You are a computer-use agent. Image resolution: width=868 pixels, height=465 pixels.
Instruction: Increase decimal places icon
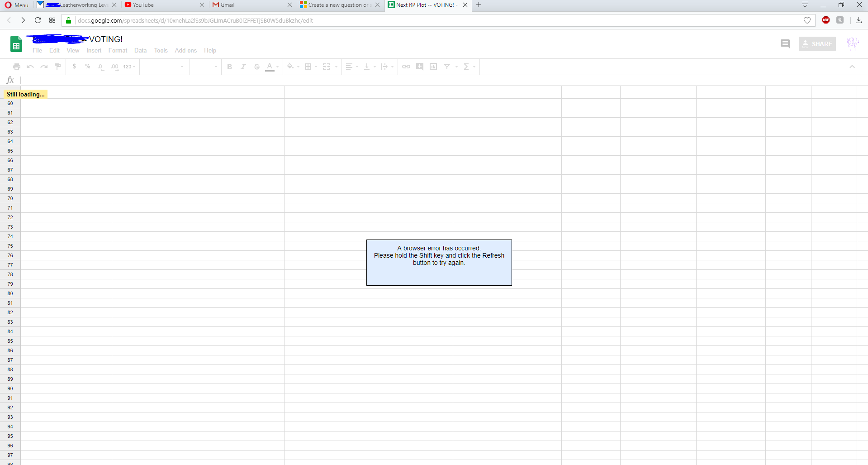(114, 67)
